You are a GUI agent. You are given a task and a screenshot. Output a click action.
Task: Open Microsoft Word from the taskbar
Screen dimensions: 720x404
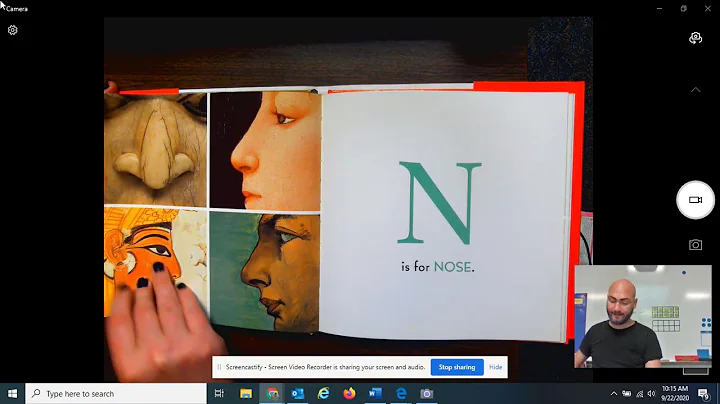coord(375,393)
